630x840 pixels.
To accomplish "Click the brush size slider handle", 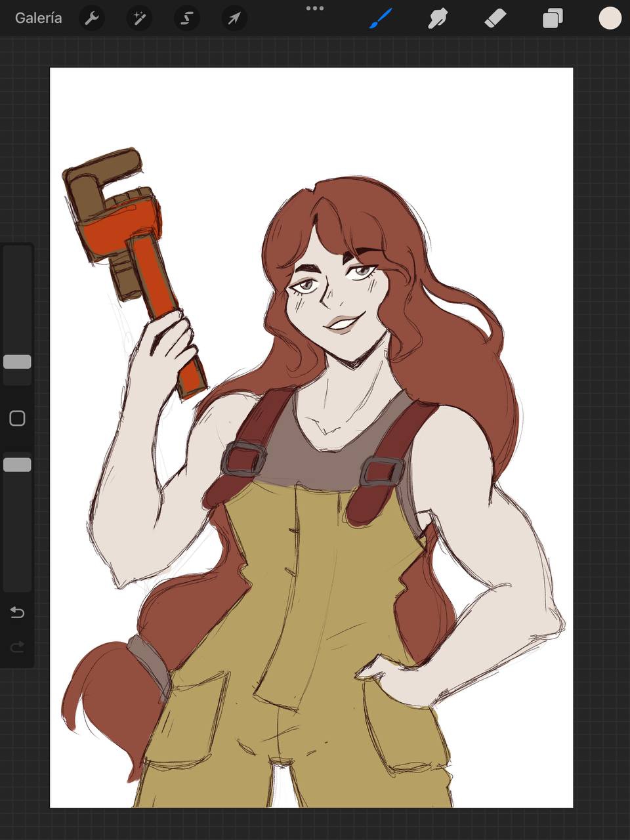I will pyautogui.click(x=17, y=362).
